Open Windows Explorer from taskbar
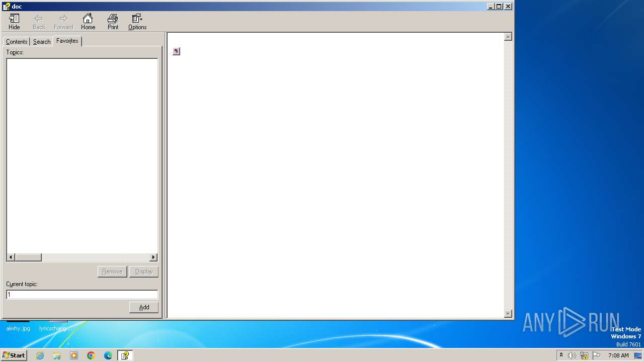Viewport: 644px width, 362px height. pos(57,355)
